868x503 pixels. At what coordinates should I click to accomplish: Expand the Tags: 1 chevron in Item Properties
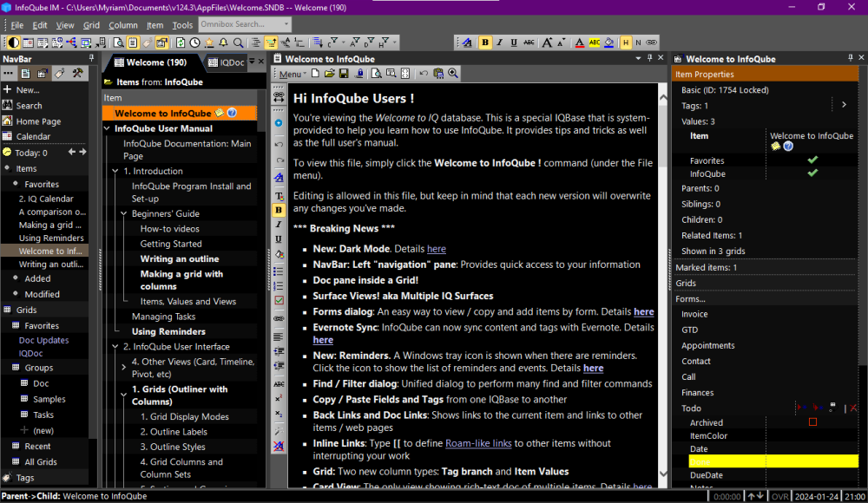pyautogui.click(x=845, y=105)
